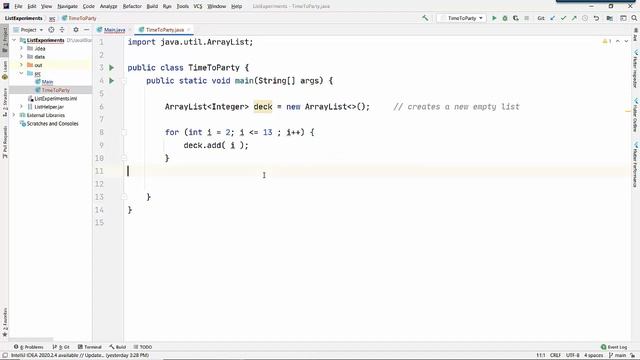Collapse the src folder

click(x=22, y=73)
